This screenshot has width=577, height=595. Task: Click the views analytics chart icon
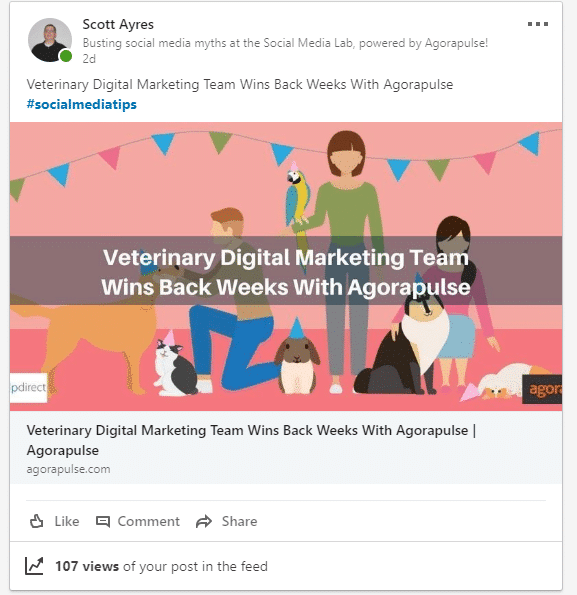click(x=34, y=566)
